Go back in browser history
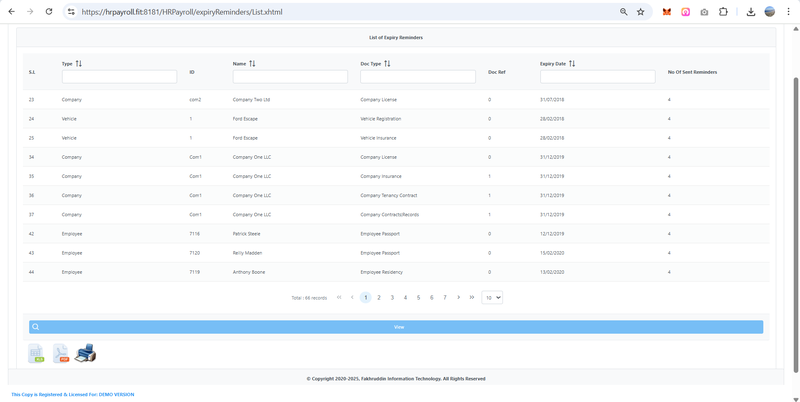The height and width of the screenshot is (402, 800). (12, 12)
